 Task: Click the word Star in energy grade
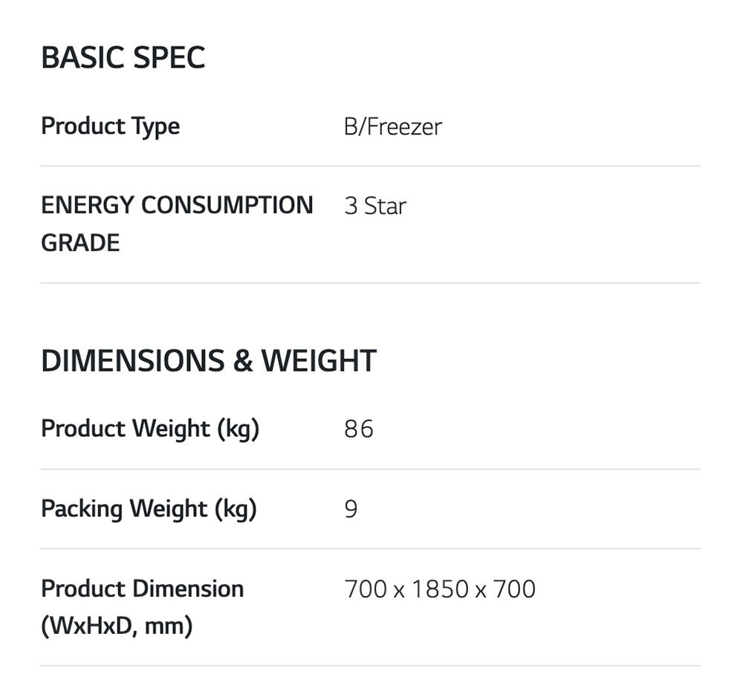385,206
